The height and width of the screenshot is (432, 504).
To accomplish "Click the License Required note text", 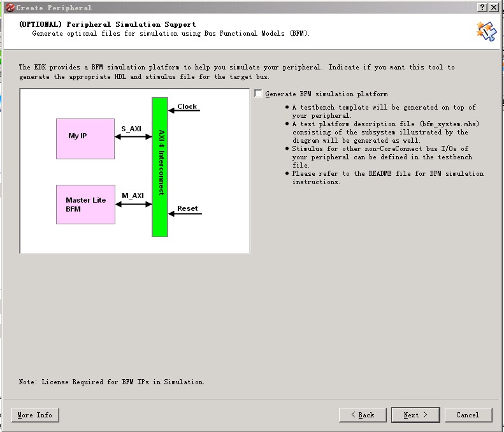I will tap(112, 382).
